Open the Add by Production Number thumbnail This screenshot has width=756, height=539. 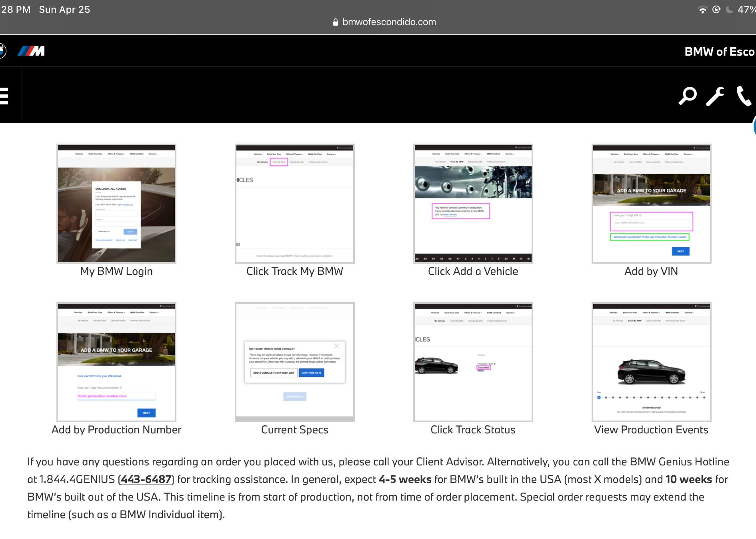tap(116, 362)
